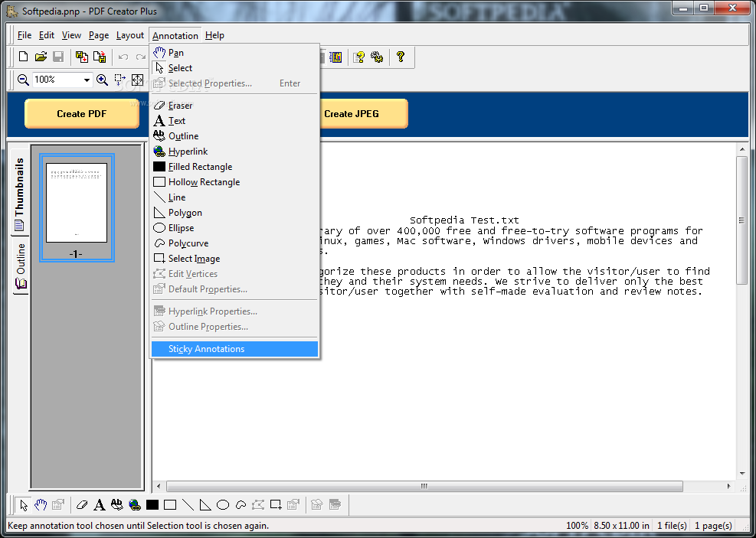Click the fit-page crosshair icon beside zoom tools
This screenshot has height=538, width=756.
click(137, 80)
